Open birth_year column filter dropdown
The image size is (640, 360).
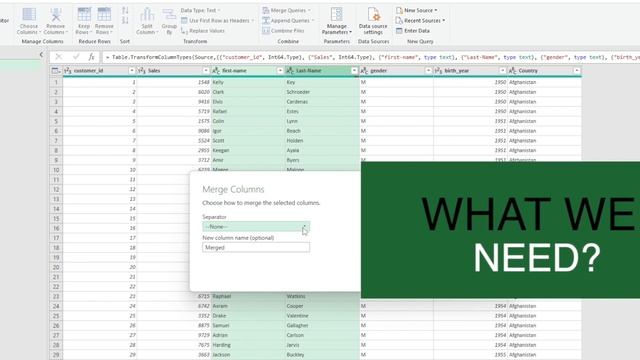(502, 71)
